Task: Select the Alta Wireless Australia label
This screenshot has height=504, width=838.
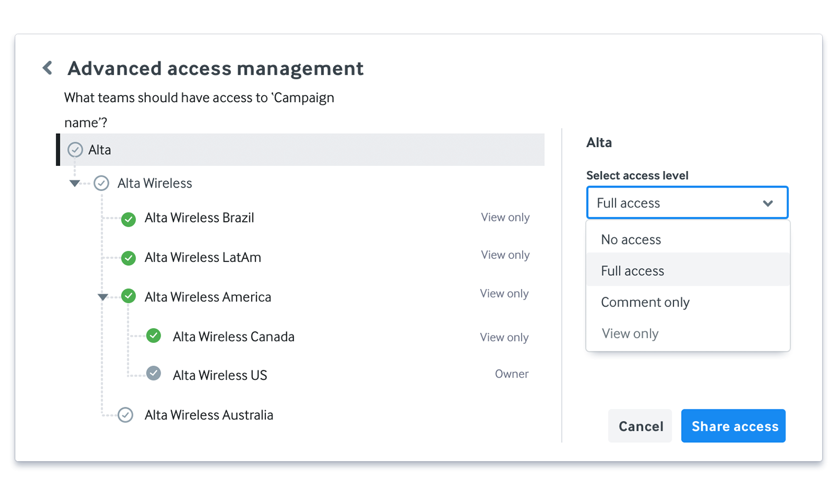Action: point(209,415)
